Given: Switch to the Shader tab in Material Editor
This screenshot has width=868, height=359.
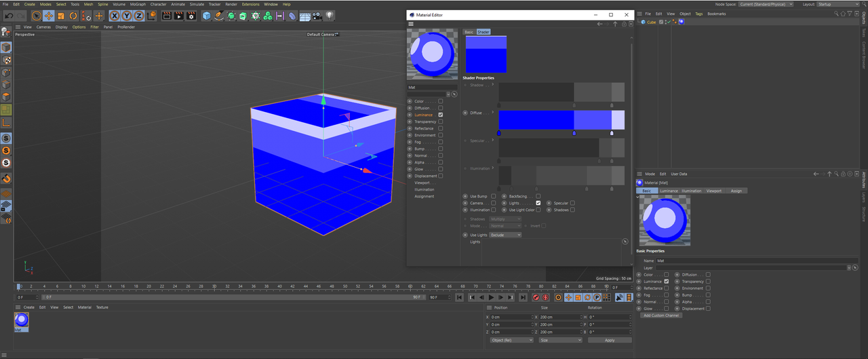Looking at the screenshot, I should (x=484, y=32).
